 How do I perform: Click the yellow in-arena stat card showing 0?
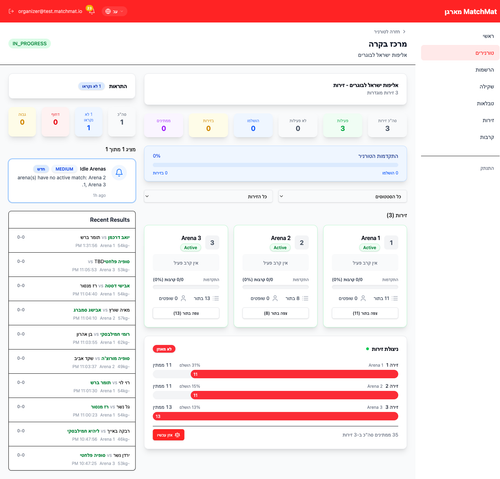coord(208,125)
